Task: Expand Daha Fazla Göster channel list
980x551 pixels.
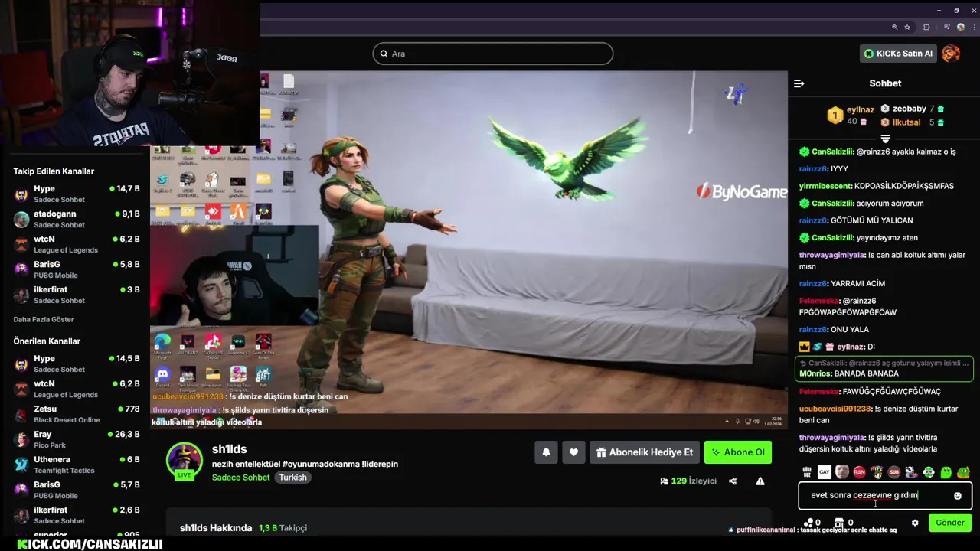Action: point(44,319)
